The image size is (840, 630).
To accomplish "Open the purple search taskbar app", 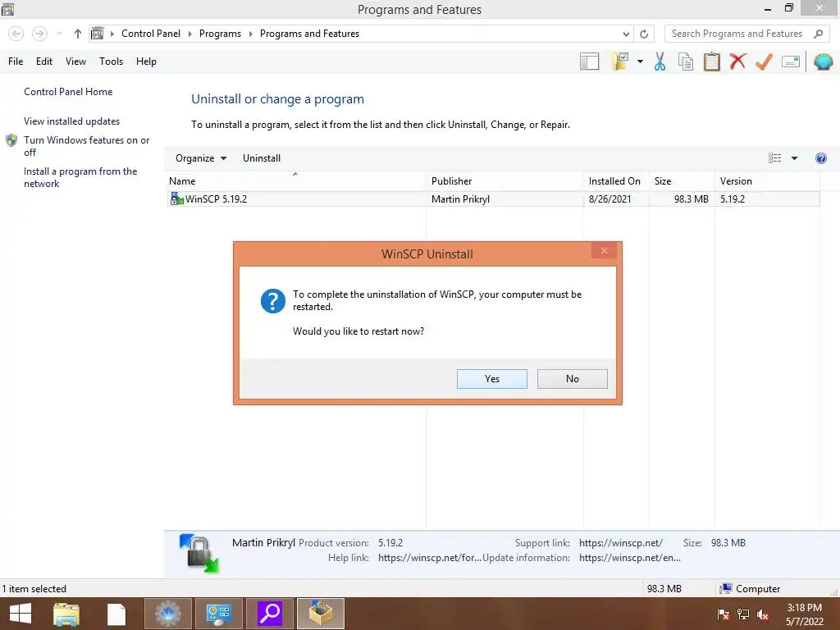I will [270, 614].
